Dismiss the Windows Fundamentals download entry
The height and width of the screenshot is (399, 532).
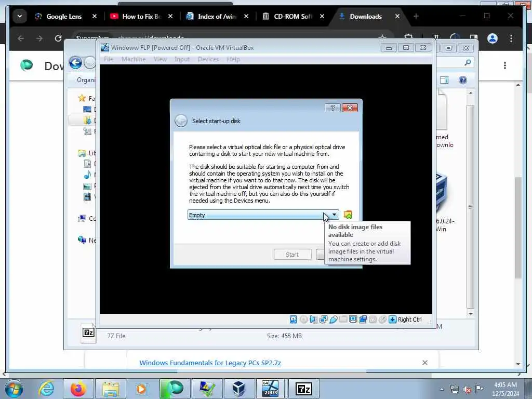pyautogui.click(x=425, y=363)
